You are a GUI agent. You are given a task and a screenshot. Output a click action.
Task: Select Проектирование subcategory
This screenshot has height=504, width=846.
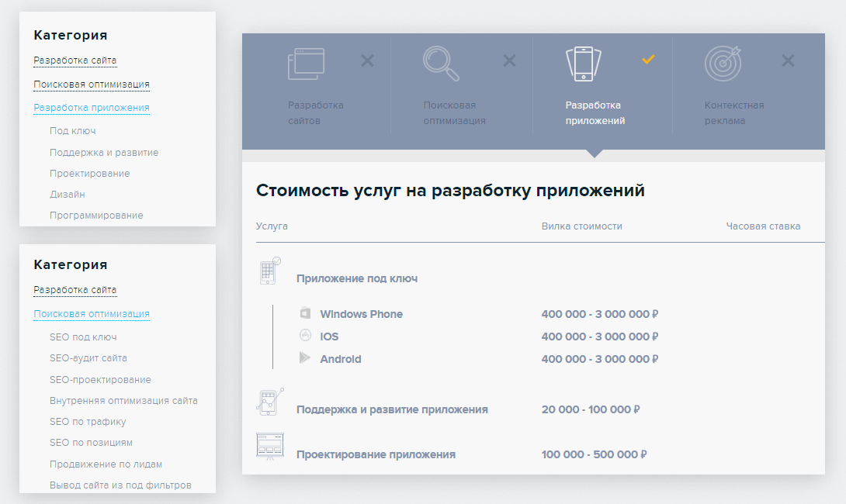(x=89, y=174)
